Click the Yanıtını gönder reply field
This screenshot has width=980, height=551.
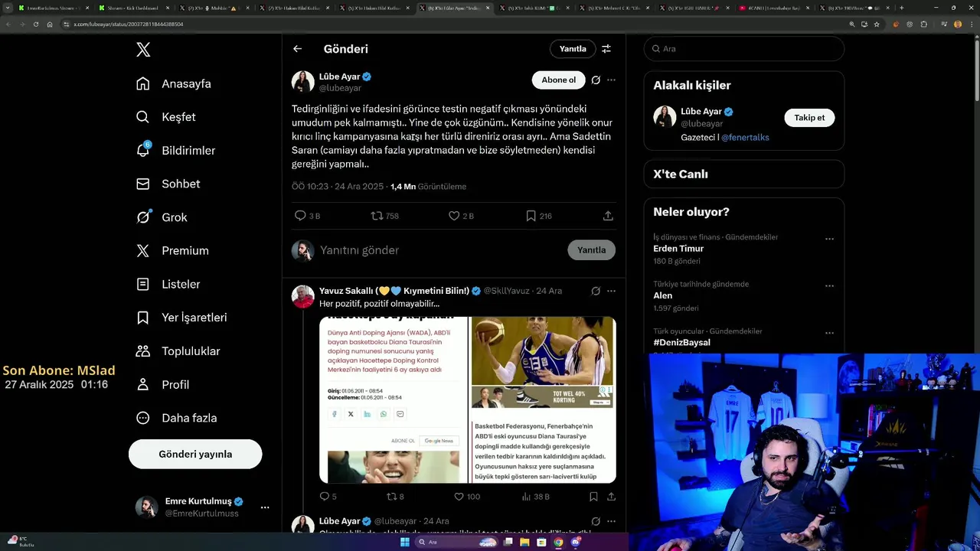click(x=440, y=250)
